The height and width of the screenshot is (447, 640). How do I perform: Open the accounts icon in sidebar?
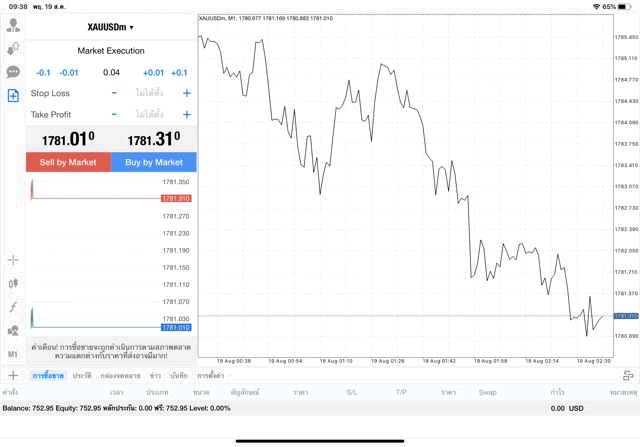[x=13, y=47]
